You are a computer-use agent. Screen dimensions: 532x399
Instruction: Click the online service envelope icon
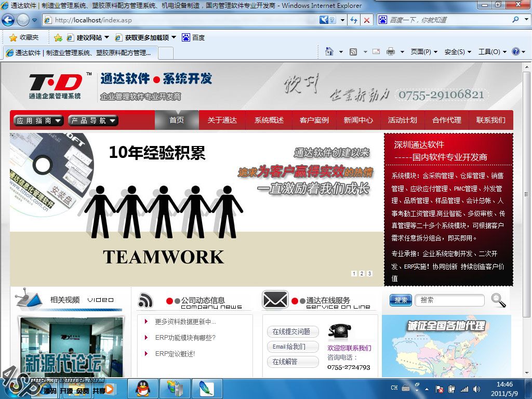tap(275, 300)
